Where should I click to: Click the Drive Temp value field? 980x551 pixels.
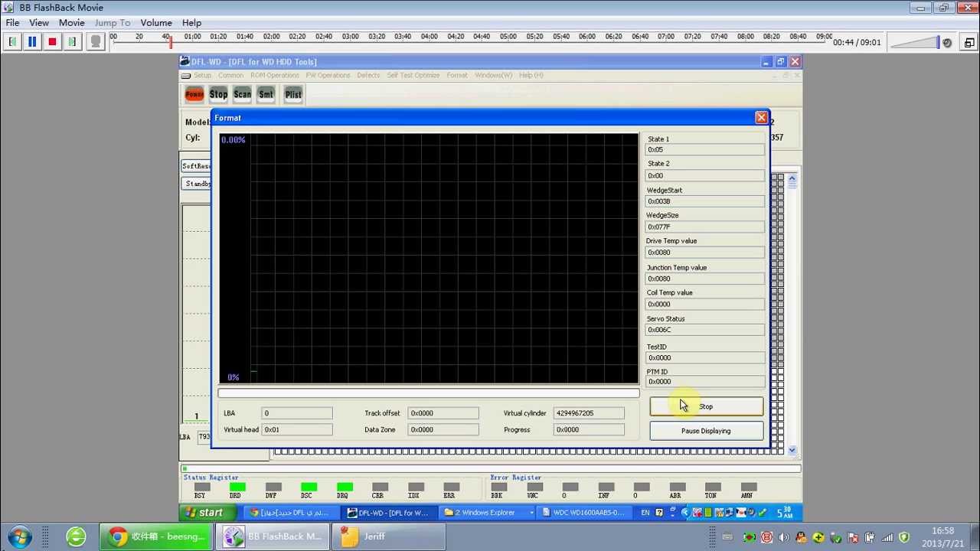(705, 253)
